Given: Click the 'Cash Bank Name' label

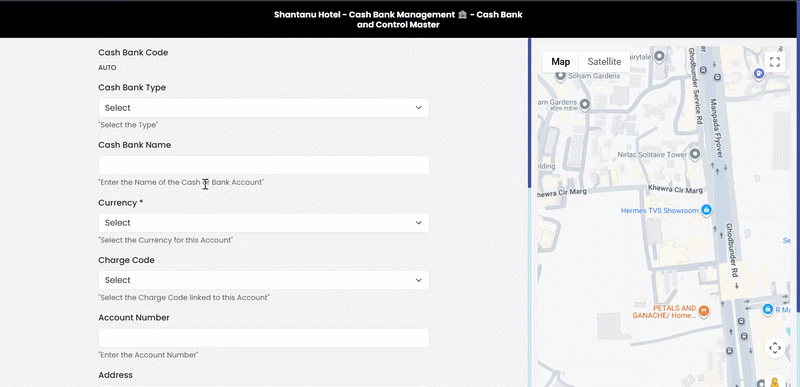Looking at the screenshot, I should point(134,145).
